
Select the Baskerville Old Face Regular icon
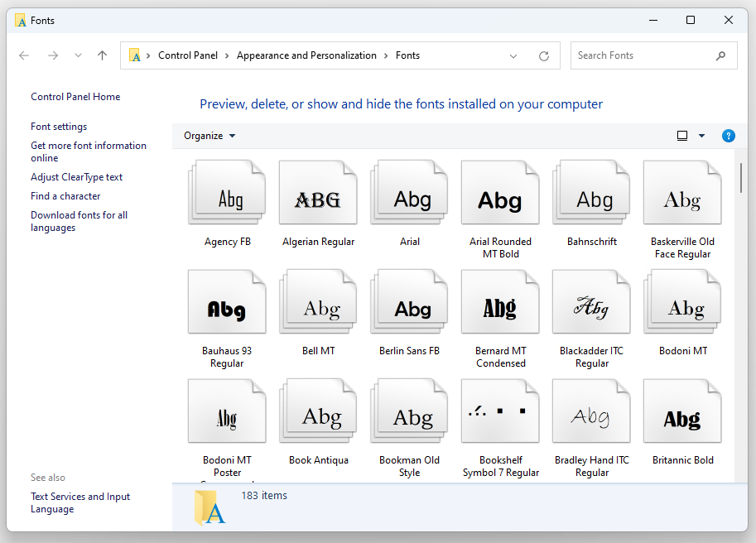click(682, 192)
